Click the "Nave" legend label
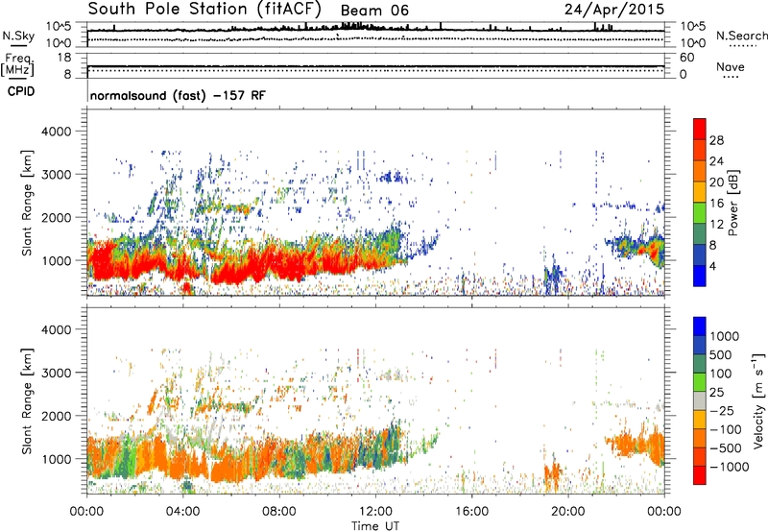Image resolution: width=768 pixels, height=532 pixels. [x=731, y=67]
